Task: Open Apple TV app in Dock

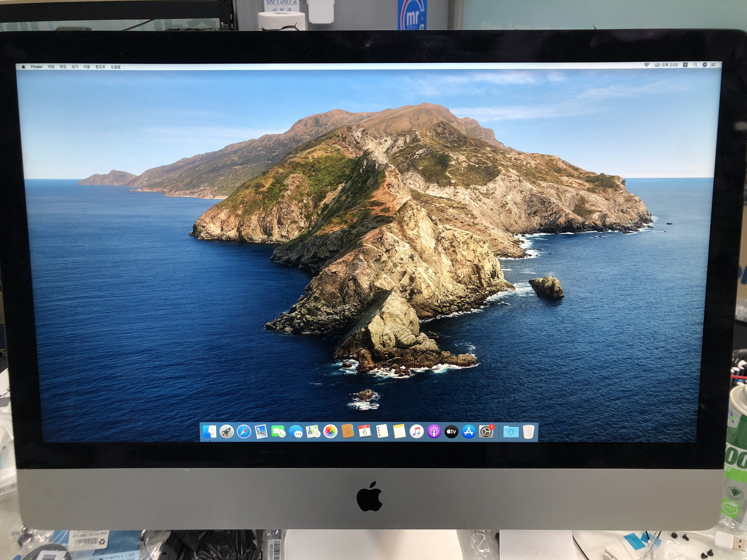Action: click(x=451, y=431)
